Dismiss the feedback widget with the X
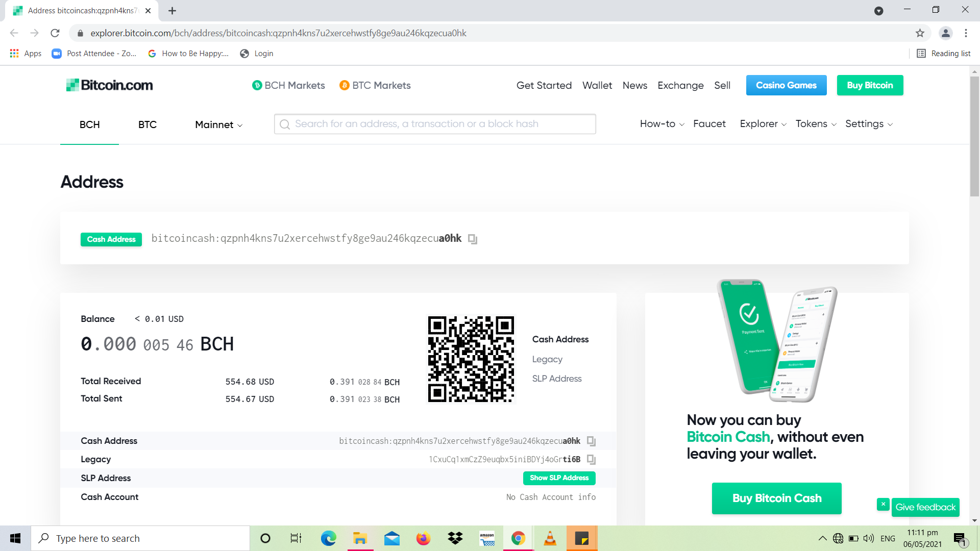980x551 pixels. click(x=883, y=504)
